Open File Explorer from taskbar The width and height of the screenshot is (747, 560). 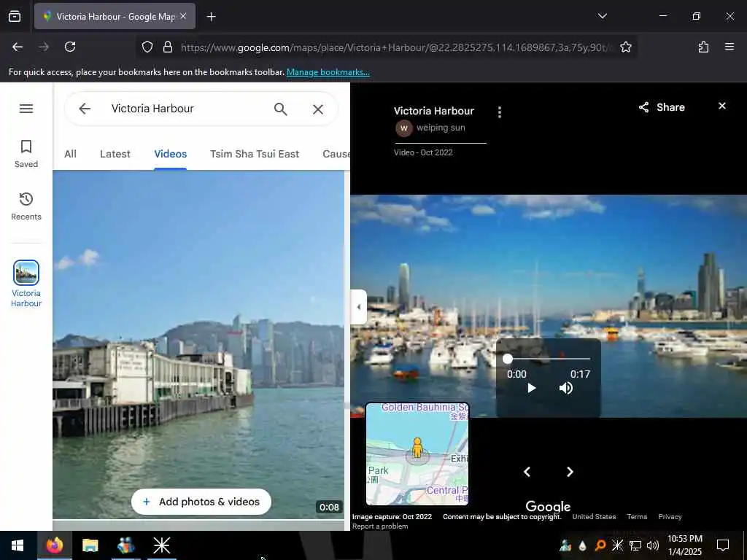[90, 545]
